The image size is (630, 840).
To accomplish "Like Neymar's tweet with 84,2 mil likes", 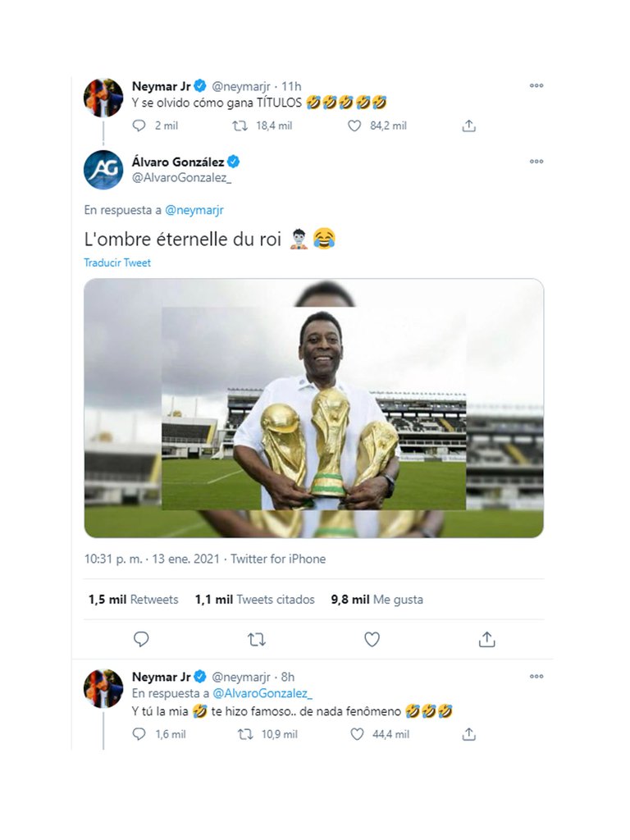I will point(354,126).
